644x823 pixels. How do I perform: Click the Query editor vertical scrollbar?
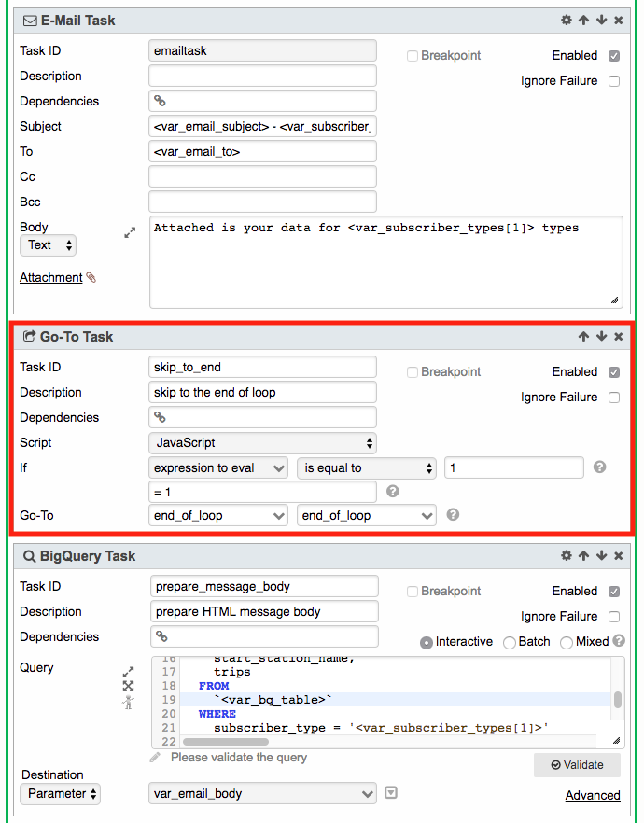click(x=618, y=699)
